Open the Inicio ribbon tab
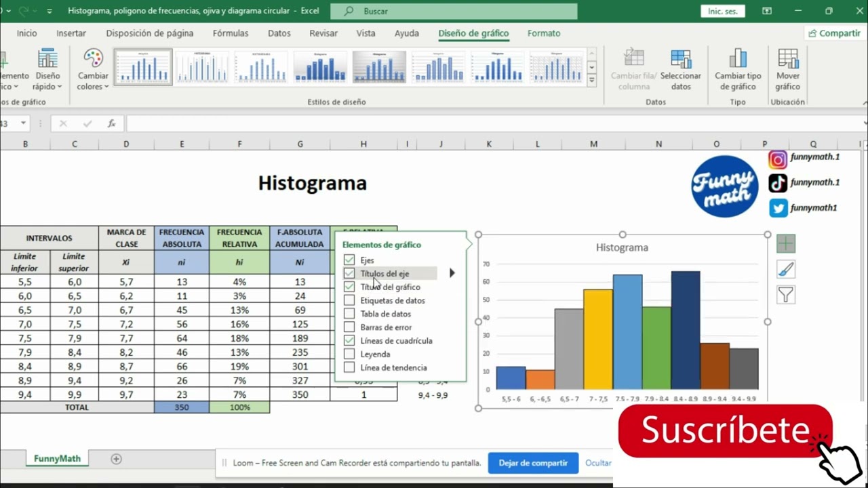 point(27,33)
